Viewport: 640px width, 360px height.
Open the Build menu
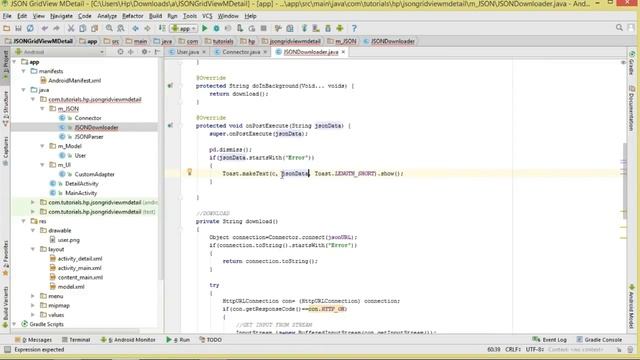(x=155, y=16)
